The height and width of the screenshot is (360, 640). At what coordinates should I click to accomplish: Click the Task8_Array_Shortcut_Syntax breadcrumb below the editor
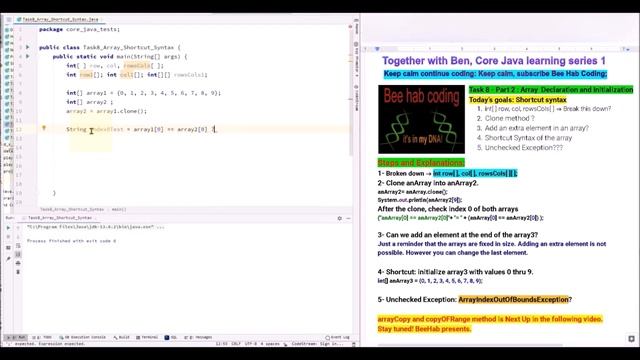pos(72,209)
